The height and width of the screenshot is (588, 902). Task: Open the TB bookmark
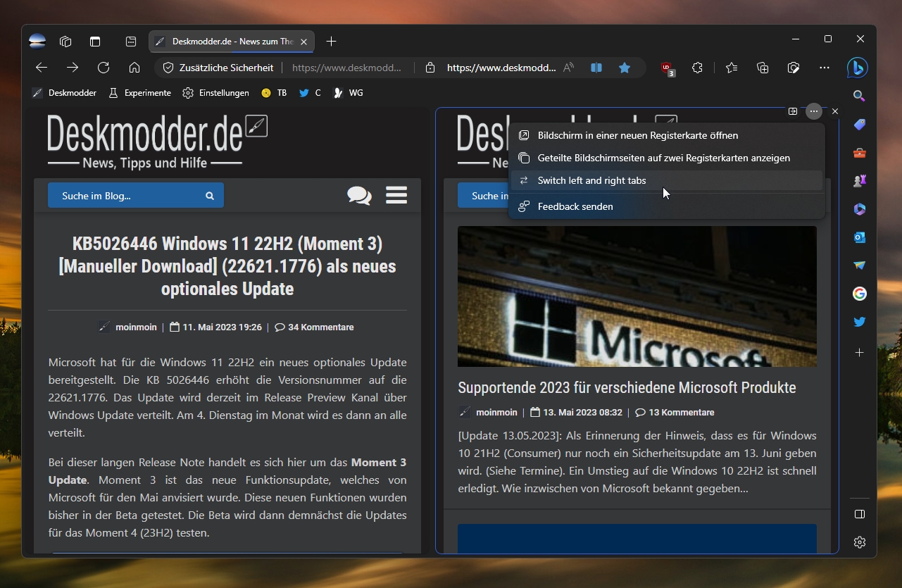pyautogui.click(x=274, y=93)
